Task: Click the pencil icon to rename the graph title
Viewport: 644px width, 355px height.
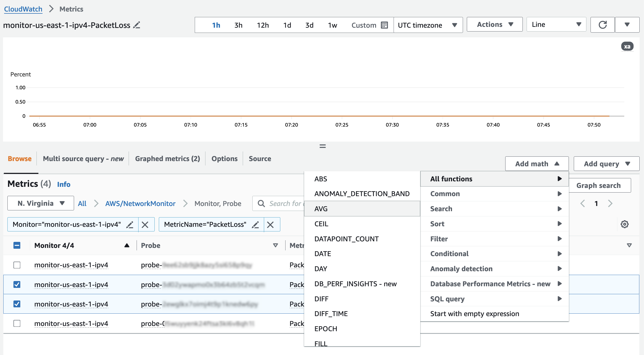Action: [x=137, y=25]
